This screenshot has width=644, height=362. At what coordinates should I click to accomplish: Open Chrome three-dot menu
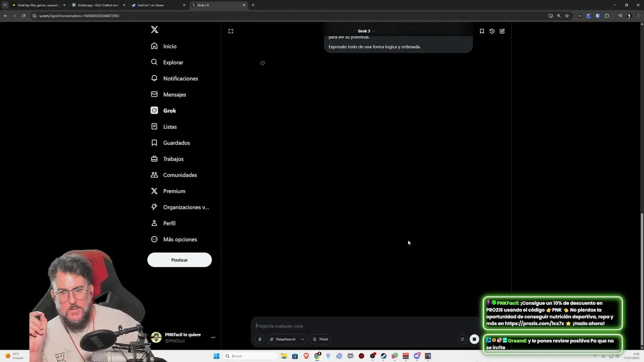point(638,16)
